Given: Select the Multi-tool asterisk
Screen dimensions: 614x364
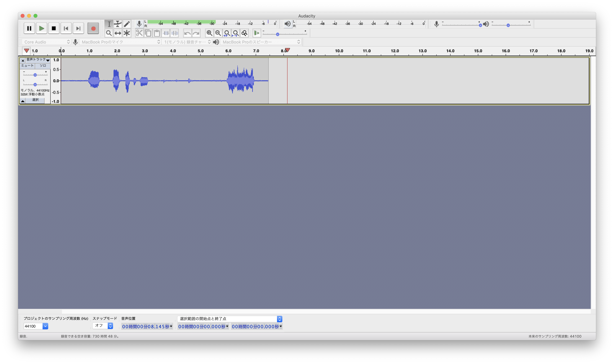Looking at the screenshot, I should pyautogui.click(x=127, y=33).
